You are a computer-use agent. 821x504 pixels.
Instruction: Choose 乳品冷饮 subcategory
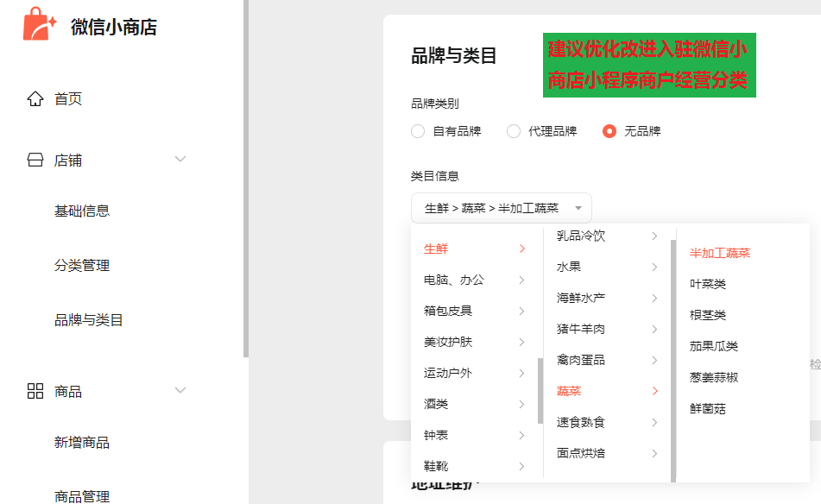point(581,236)
